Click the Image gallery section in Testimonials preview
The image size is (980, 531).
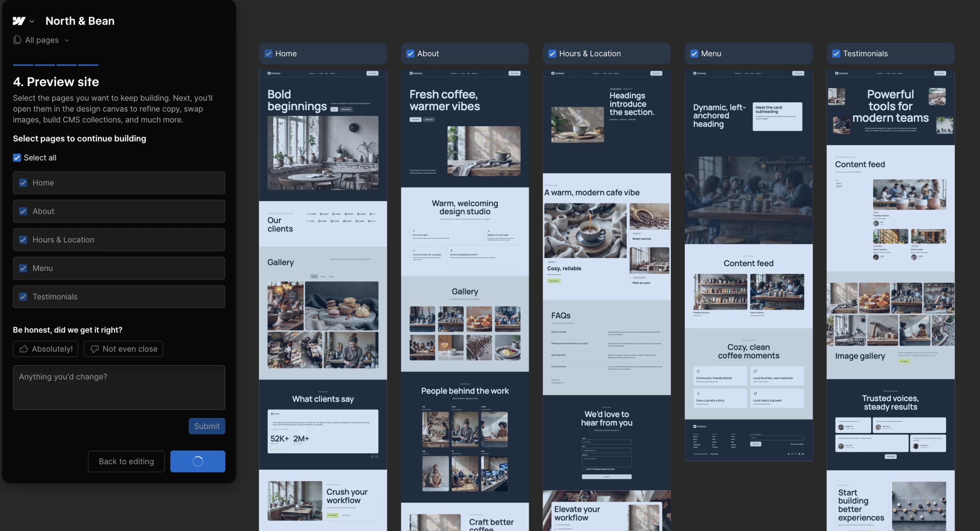click(x=891, y=325)
